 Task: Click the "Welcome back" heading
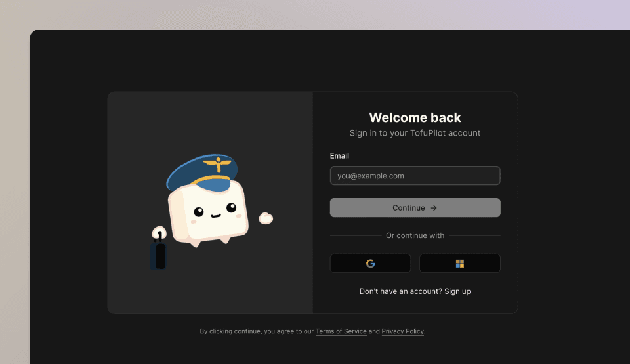(415, 117)
